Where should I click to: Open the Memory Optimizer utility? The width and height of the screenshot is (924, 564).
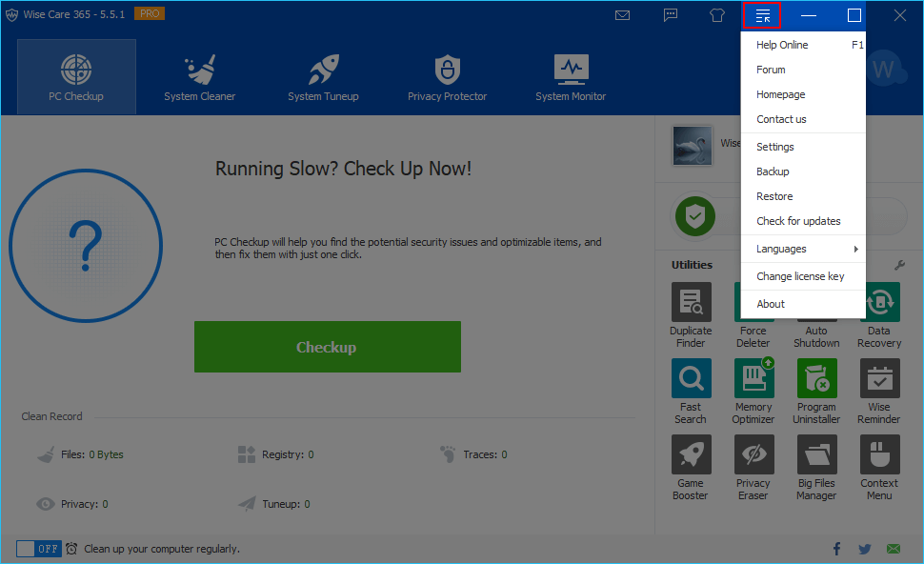(x=753, y=392)
